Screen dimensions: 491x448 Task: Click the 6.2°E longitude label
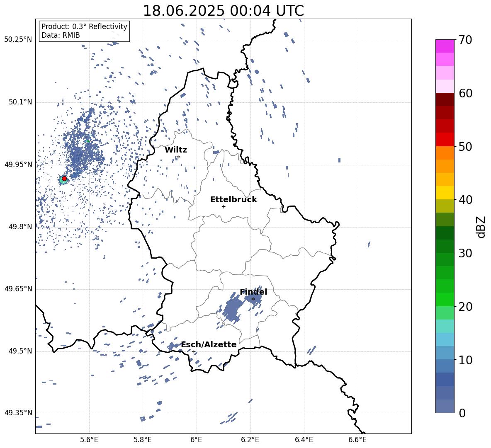[x=250, y=440]
